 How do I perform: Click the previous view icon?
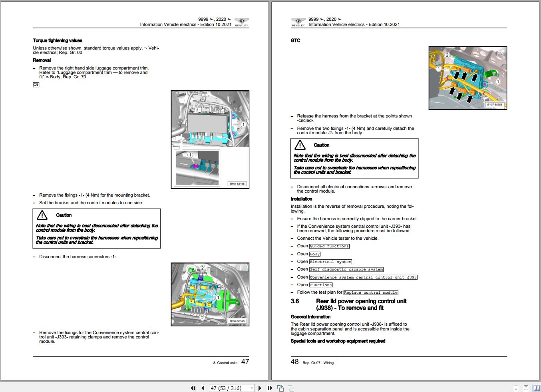pyautogui.click(x=280, y=388)
